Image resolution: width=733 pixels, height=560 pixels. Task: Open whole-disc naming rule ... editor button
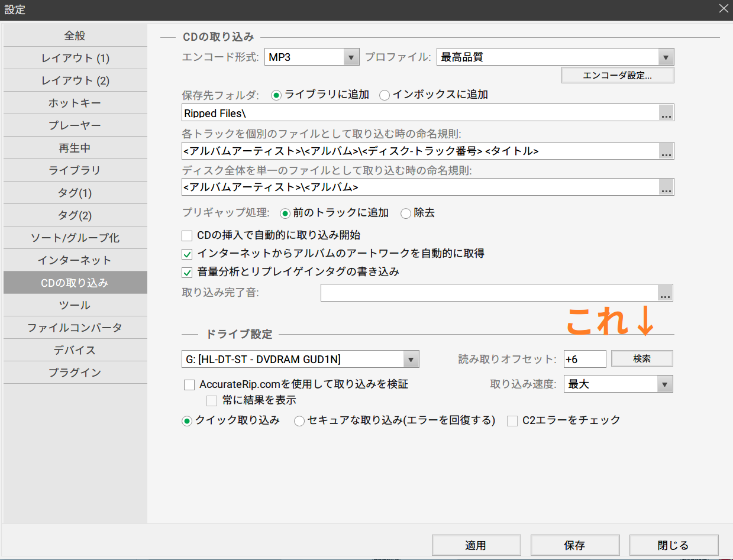coord(666,187)
